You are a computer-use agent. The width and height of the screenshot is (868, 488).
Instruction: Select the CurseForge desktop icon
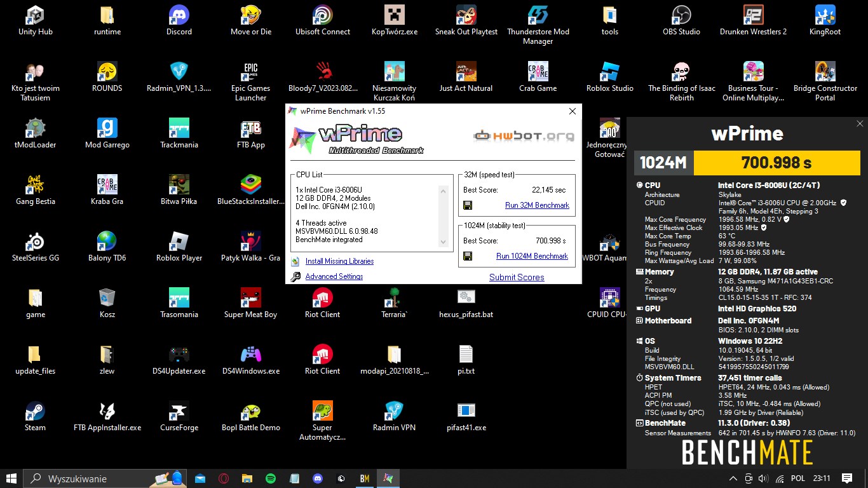(x=179, y=416)
